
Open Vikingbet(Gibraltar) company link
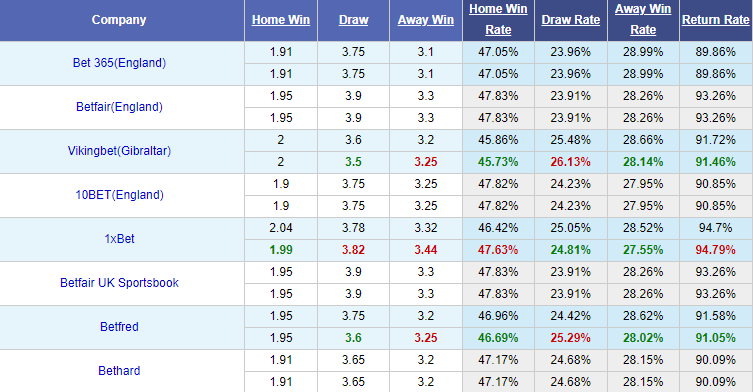point(119,151)
